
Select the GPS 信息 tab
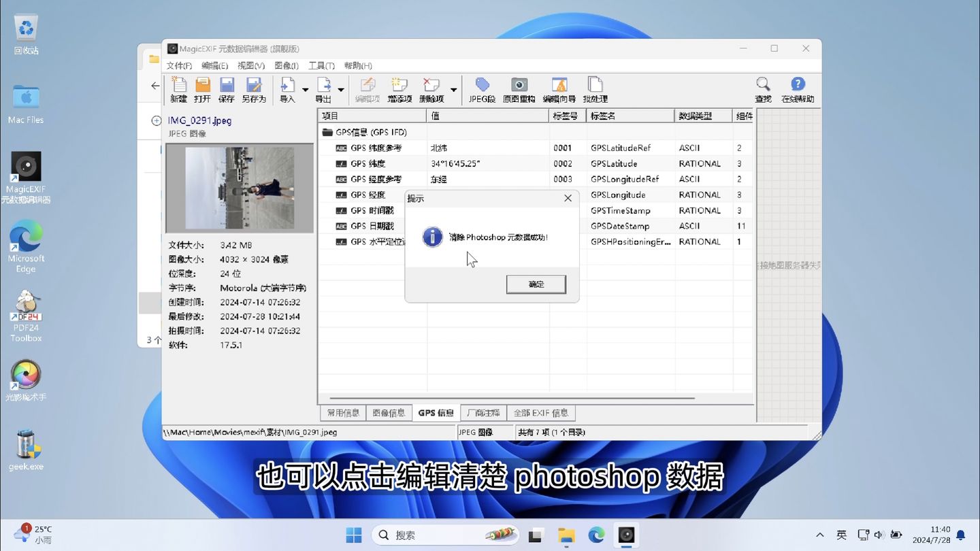coord(436,413)
